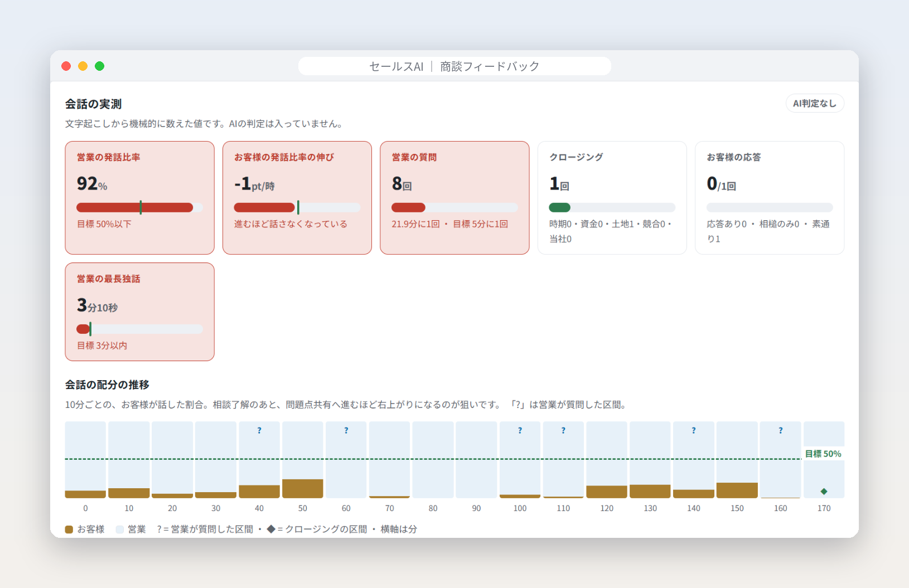This screenshot has height=588, width=909.
Task: Click the 目標 3分以内 text
Action: 102,346
